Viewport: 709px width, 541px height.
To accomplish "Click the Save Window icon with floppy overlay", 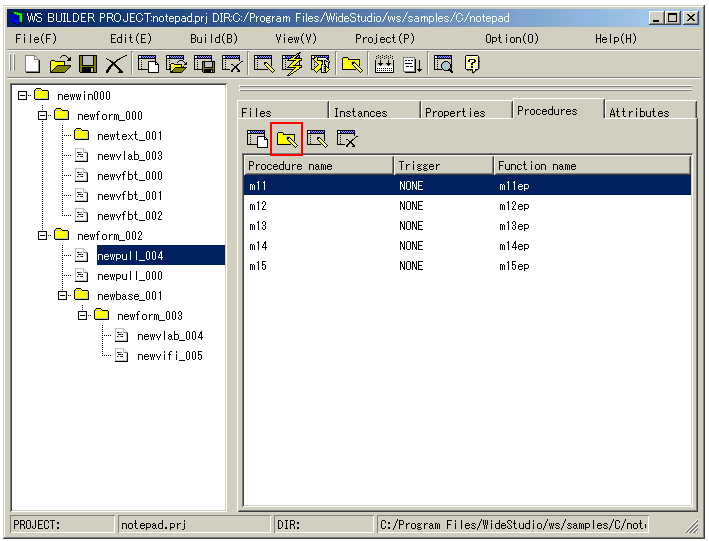I will 204,64.
